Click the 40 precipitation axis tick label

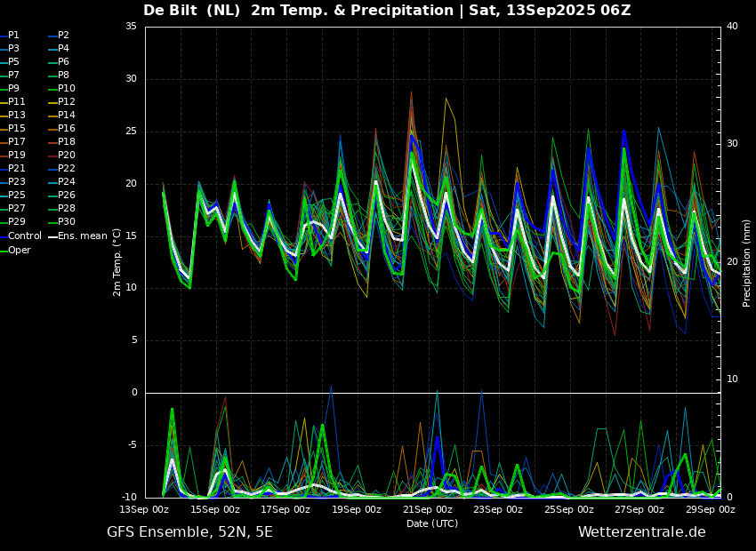732,27
